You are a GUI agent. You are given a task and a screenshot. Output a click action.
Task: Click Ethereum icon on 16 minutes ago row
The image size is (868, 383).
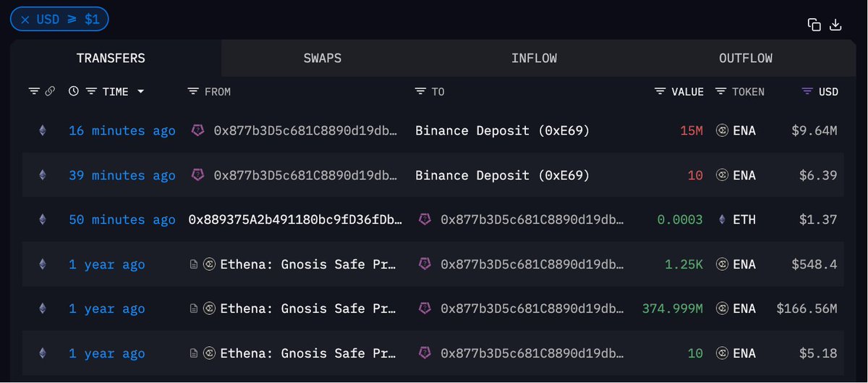click(42, 131)
